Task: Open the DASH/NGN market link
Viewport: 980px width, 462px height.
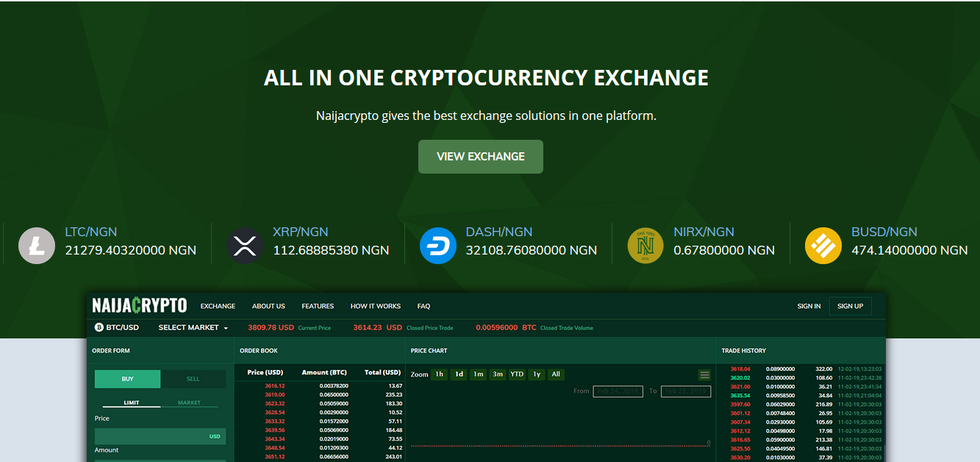Action: [499, 232]
